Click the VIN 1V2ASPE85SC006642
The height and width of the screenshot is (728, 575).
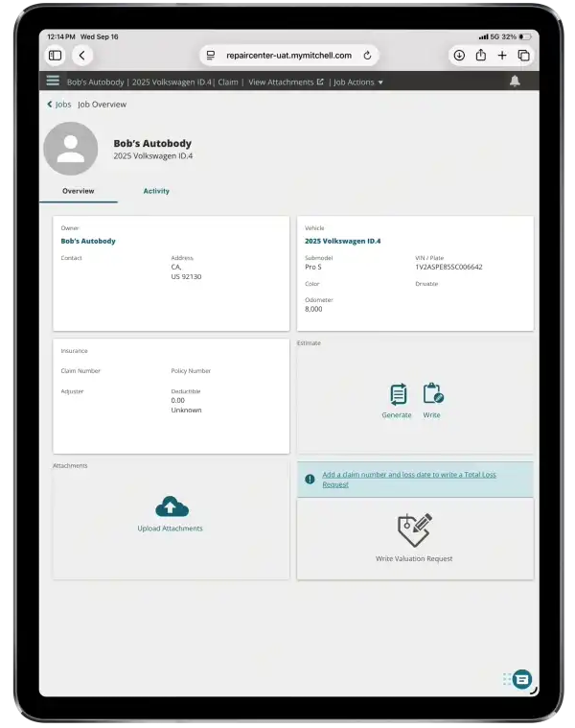[448, 267]
